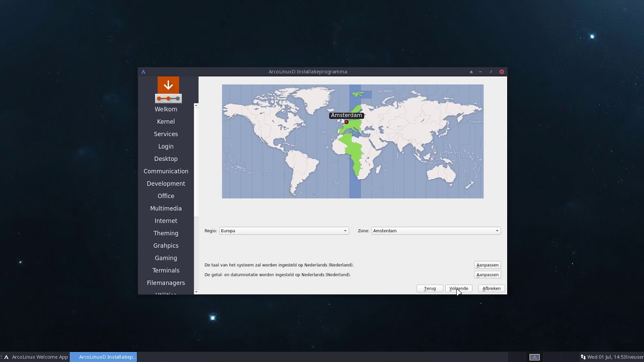Screen dimensions: 644x362
Task: Select Development in the sidebar
Action: [166, 184]
